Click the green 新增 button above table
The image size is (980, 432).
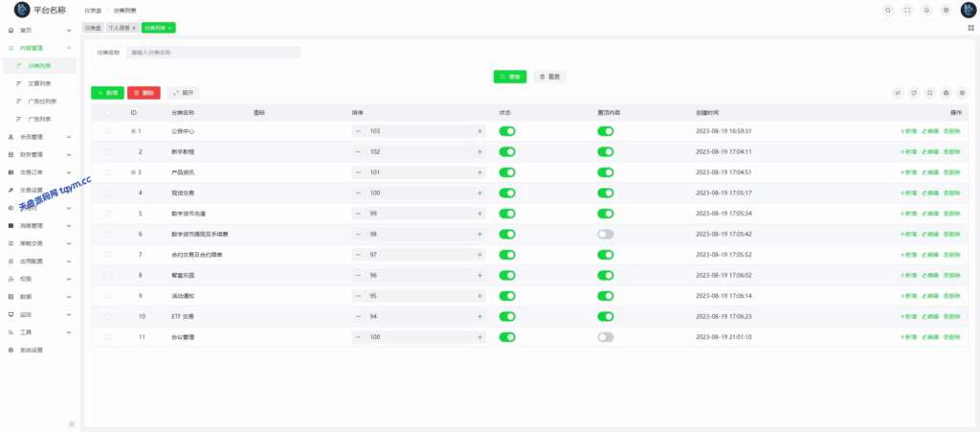tap(107, 93)
